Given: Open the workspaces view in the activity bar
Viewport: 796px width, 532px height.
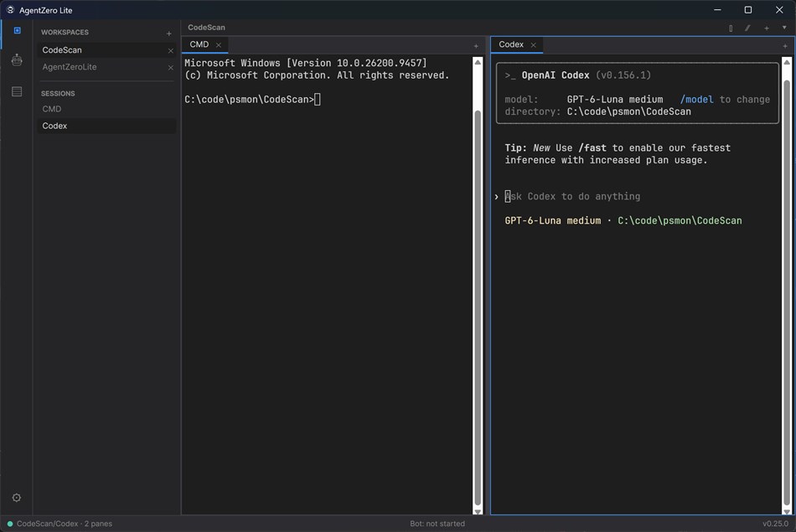Looking at the screenshot, I should click(x=18, y=30).
